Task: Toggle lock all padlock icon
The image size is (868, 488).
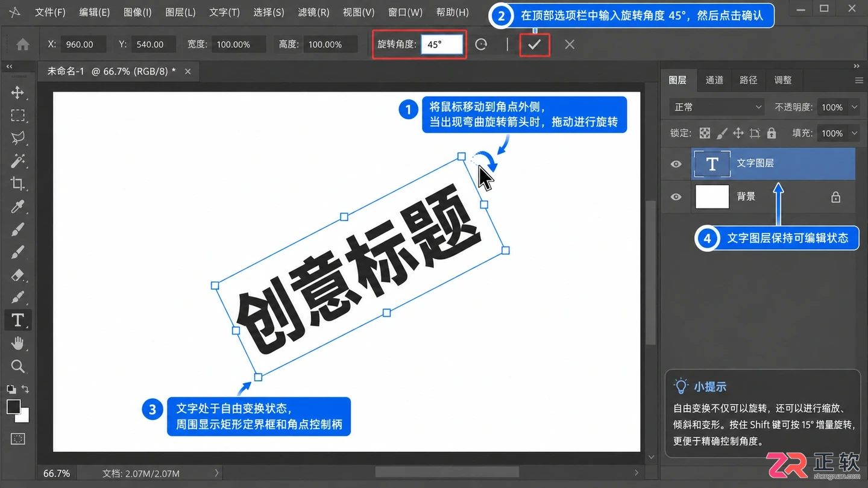Action: pyautogui.click(x=772, y=133)
